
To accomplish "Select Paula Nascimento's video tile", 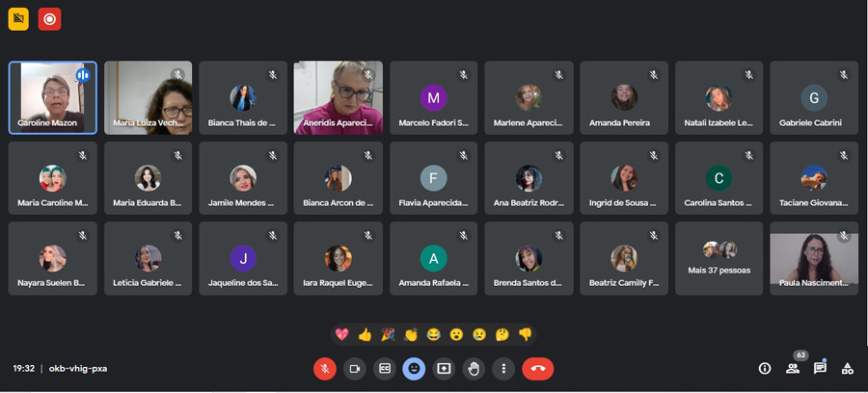I will coord(813,258).
